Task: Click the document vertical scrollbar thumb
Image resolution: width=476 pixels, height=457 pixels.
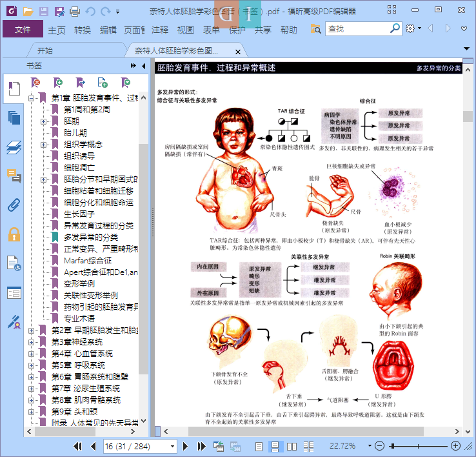Action: pos(468,116)
